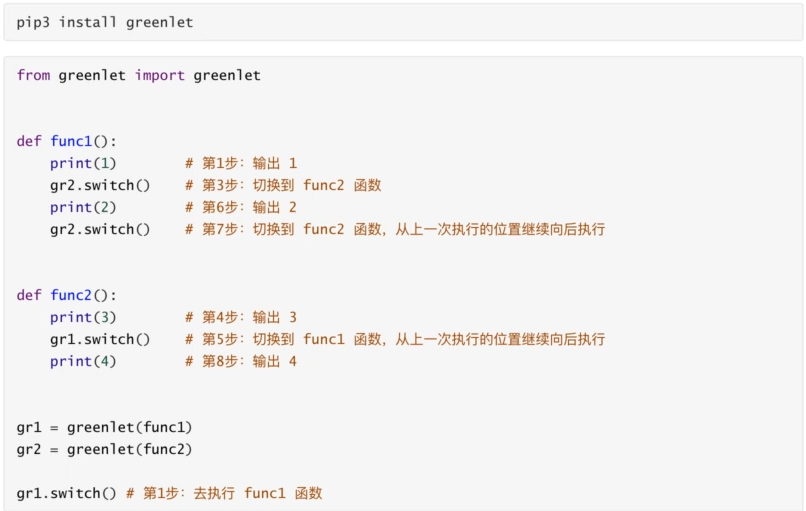The width and height of the screenshot is (806, 511).
Task: Click the def func2 definition line
Action: [67, 295]
